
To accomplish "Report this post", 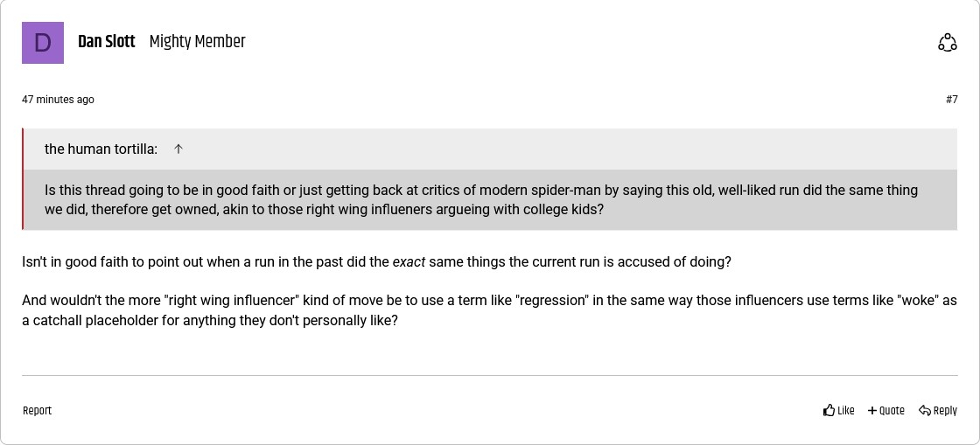I will [37, 410].
